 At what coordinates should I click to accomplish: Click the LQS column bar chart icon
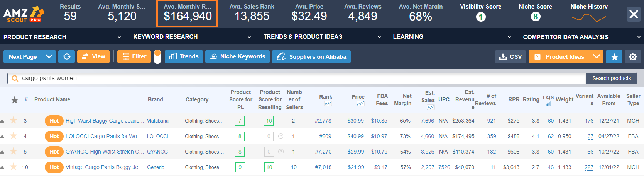pyautogui.click(x=548, y=104)
